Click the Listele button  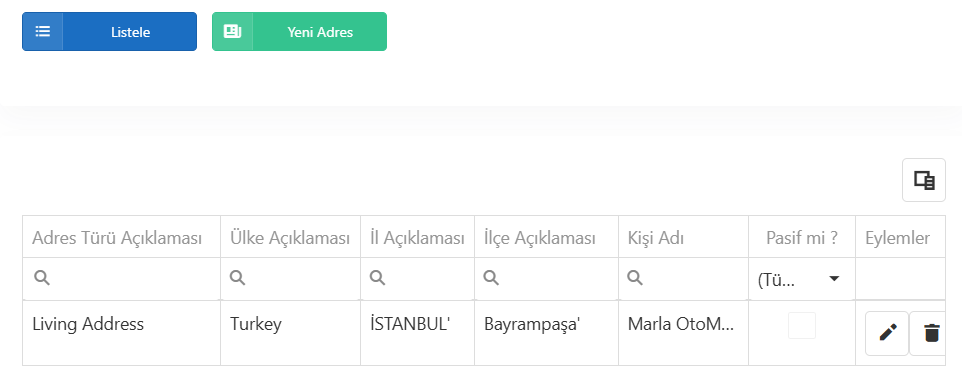[109, 31]
